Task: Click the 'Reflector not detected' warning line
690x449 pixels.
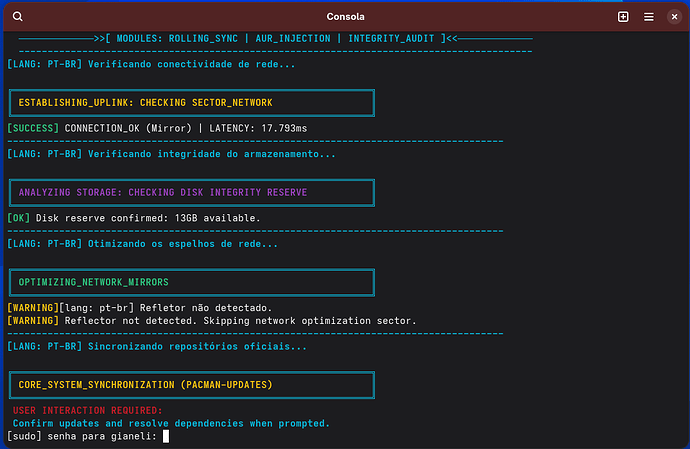Action: [212, 321]
